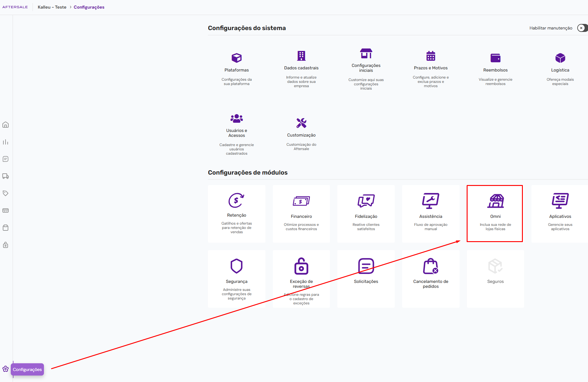Open the Exceção de reversas padlock icon
This screenshot has width=588, height=382.
pos(301,266)
